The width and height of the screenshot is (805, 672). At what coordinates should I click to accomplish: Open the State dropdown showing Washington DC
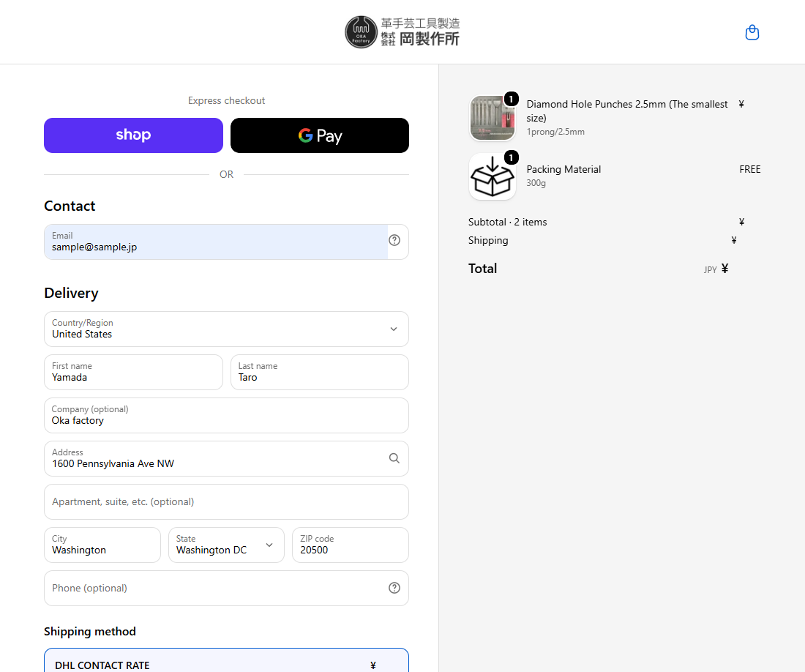click(x=226, y=545)
